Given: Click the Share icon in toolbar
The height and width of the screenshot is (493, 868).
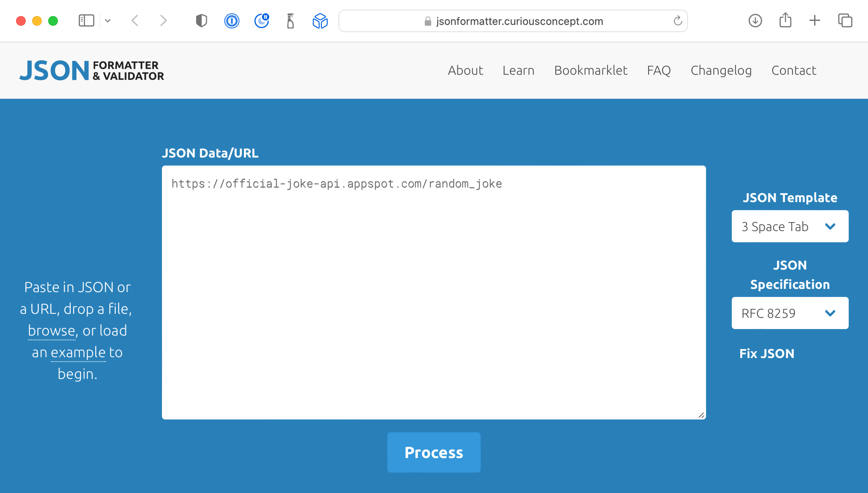Looking at the screenshot, I should pyautogui.click(x=785, y=20).
